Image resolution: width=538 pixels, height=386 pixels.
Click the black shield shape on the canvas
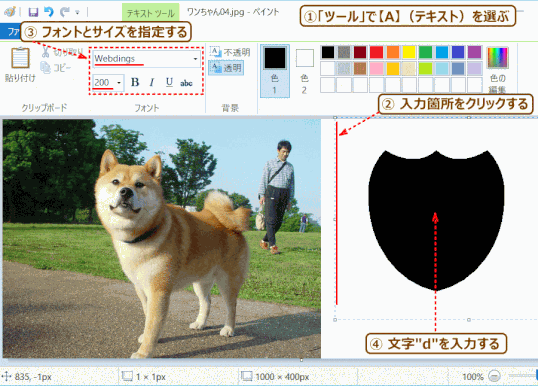click(436, 220)
